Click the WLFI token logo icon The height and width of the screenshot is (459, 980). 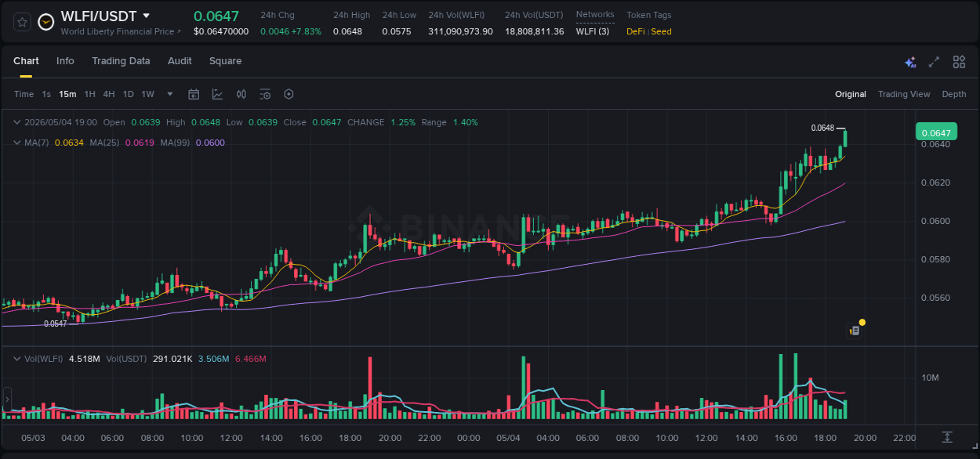pos(46,22)
